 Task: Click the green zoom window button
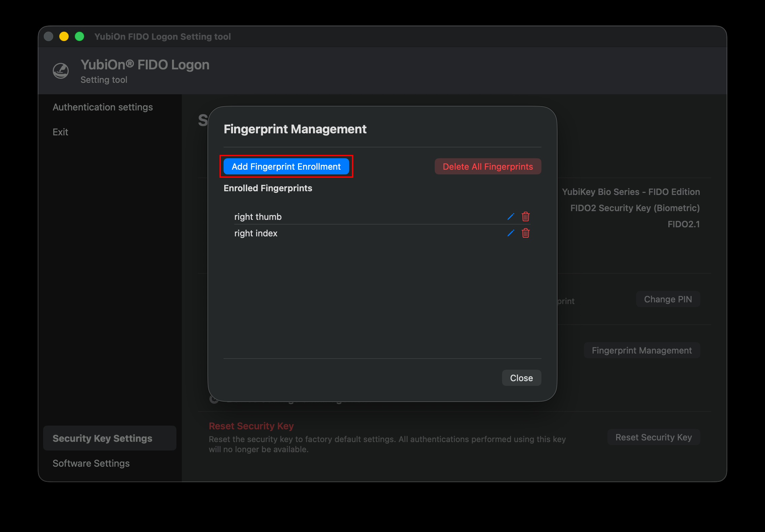[x=79, y=36]
